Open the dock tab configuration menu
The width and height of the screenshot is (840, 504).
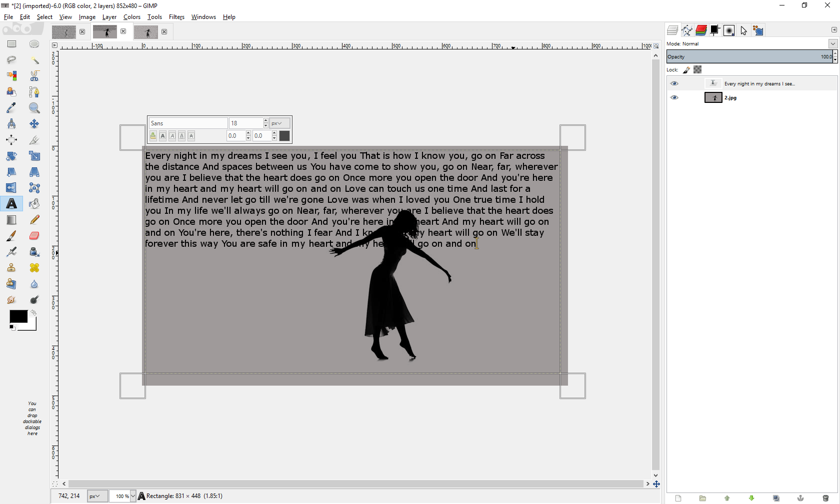833,30
